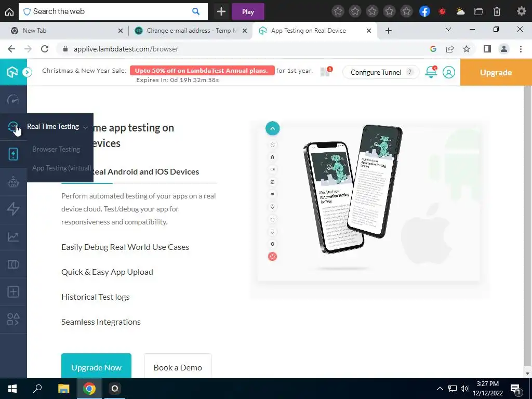Select the Real Time Testing sidebar icon
The image size is (532, 399).
[13, 127]
